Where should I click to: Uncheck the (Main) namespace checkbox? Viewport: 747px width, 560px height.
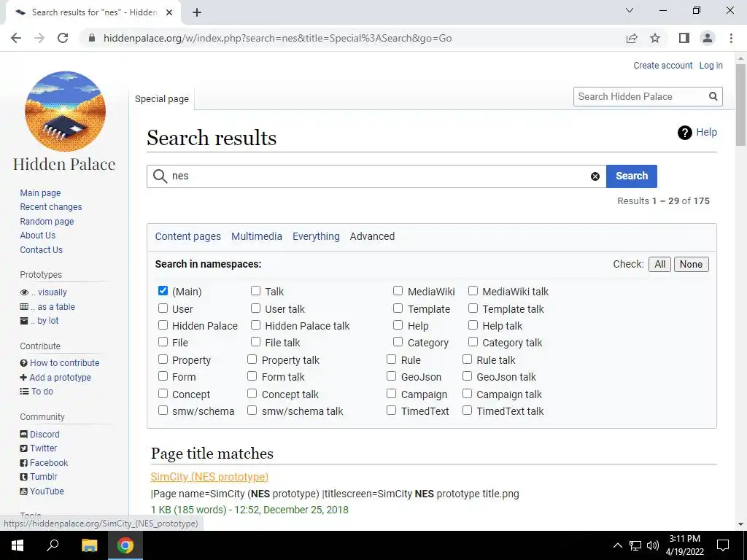(163, 291)
